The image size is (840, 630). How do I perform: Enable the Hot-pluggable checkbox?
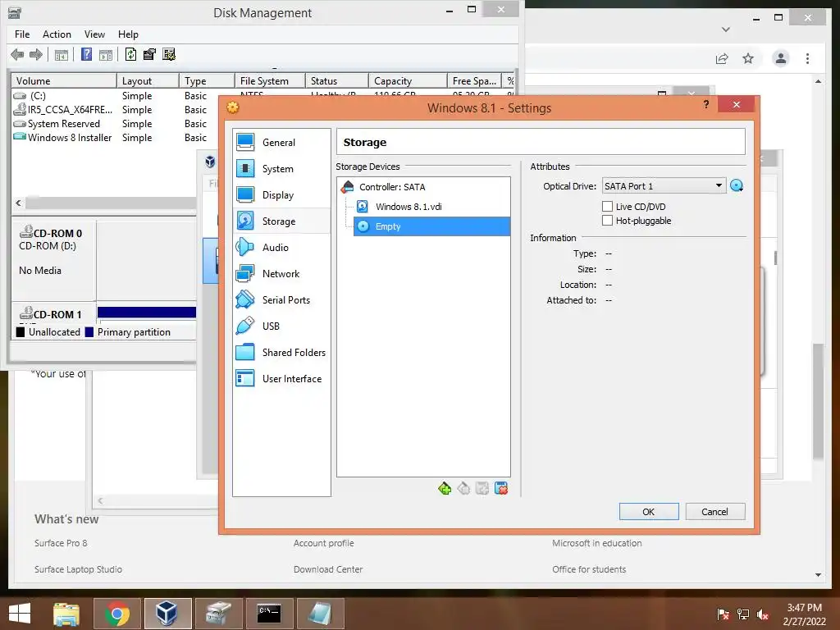607,220
